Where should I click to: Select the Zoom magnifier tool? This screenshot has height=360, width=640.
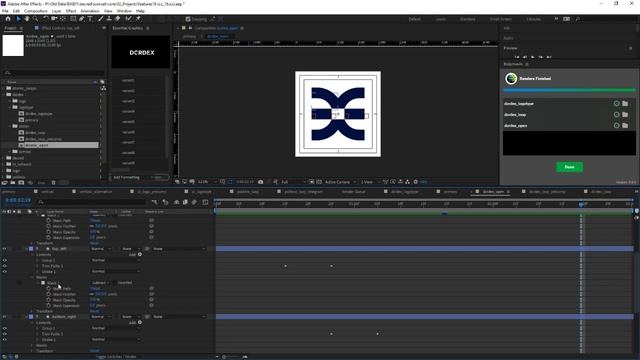coord(36,19)
